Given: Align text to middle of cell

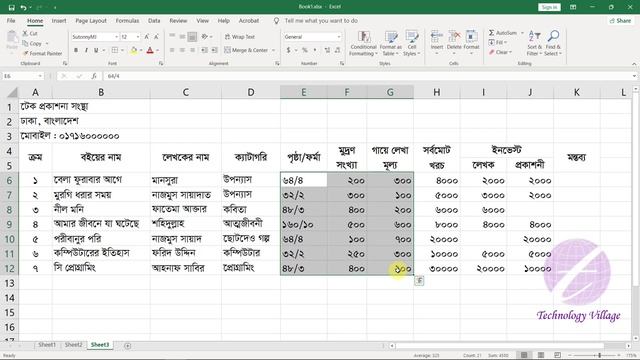Looking at the screenshot, I should [x=182, y=37].
